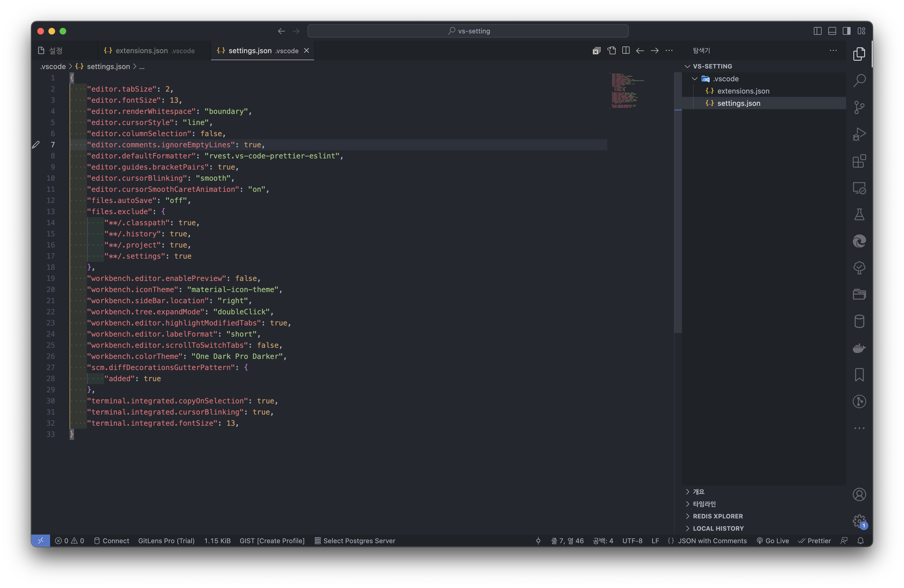Open the Search view in activity bar

[x=859, y=80]
